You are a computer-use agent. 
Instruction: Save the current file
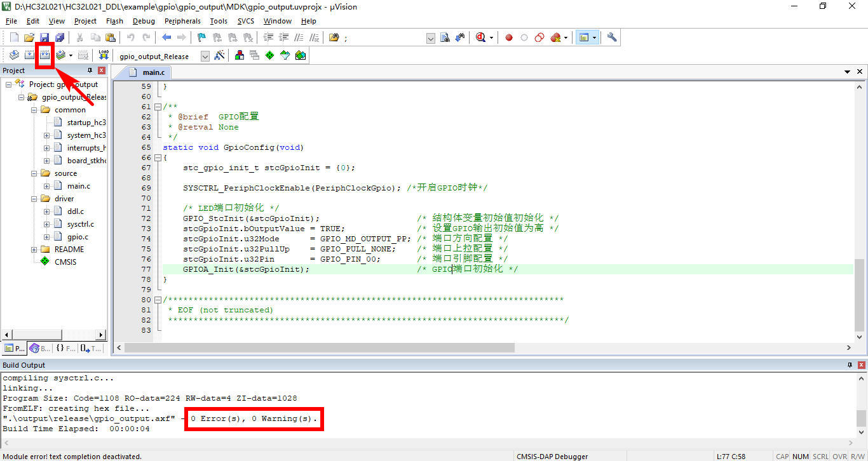point(44,37)
